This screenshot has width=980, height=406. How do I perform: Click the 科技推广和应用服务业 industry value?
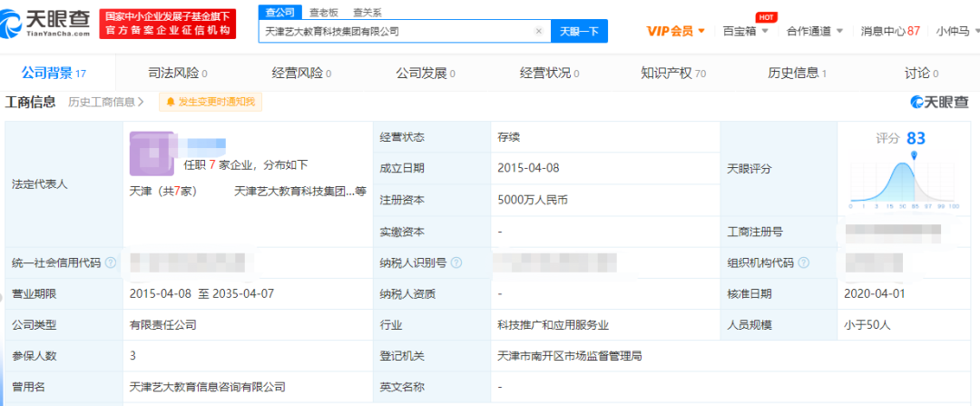[554, 325]
